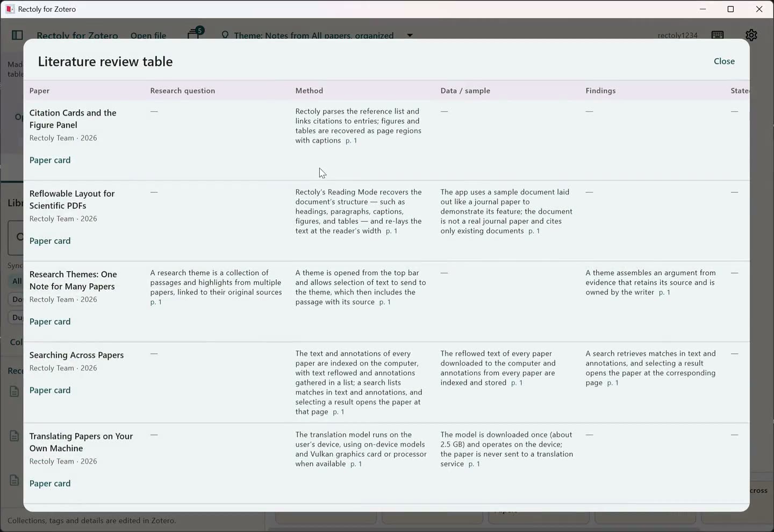The height and width of the screenshot is (532, 774).
Task: Click the findings text "A search retrieves matches"
Action: (651, 368)
